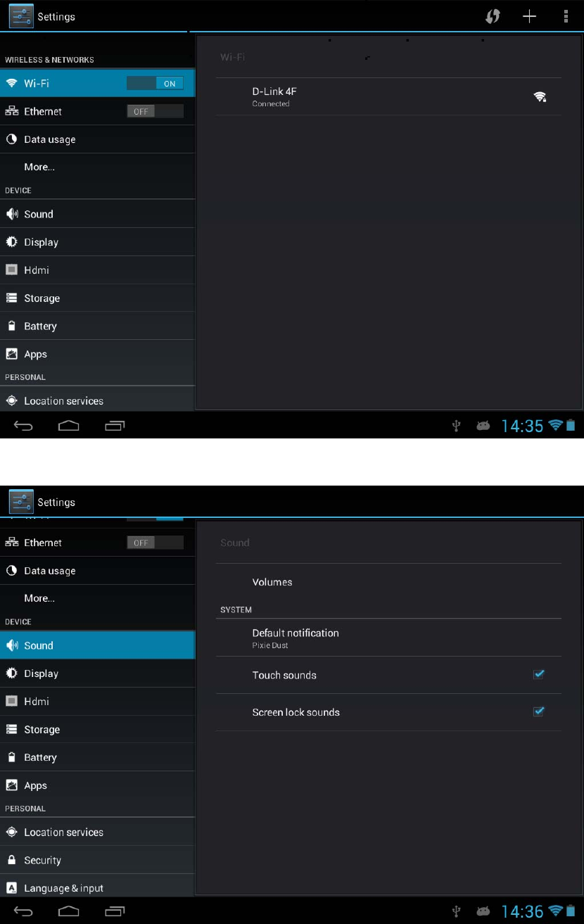Tap the WPS sync icon on Wi-Fi screen
The image size is (584, 924).
pyautogui.click(x=493, y=17)
